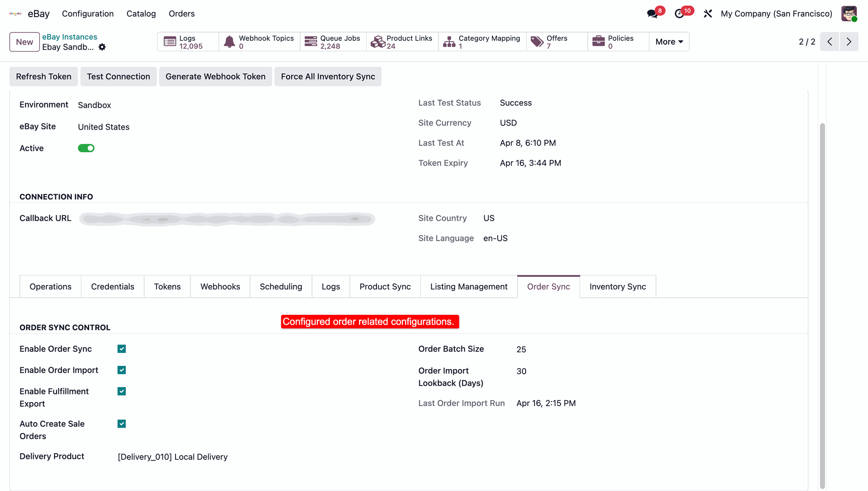Viewport: 868px width, 491px height.
Task: Open the Catalog menu
Action: (x=141, y=14)
